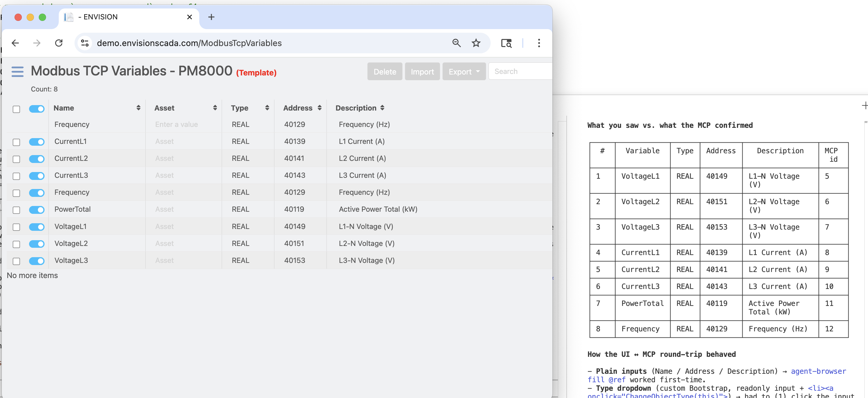The height and width of the screenshot is (398, 868).
Task: Check the VoltageL3 row checkbox
Action: 16,261
